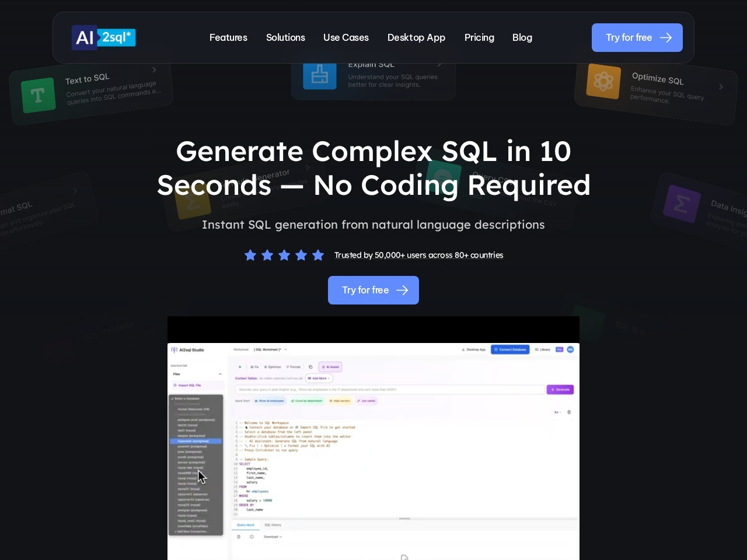Open the Add More tables dropdown
The height and width of the screenshot is (560, 747).
(319, 379)
